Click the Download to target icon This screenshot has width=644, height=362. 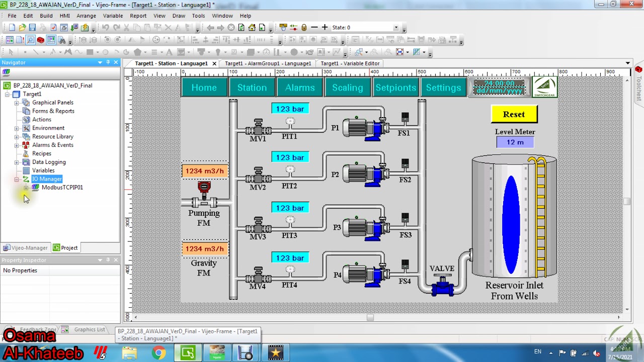74,28
